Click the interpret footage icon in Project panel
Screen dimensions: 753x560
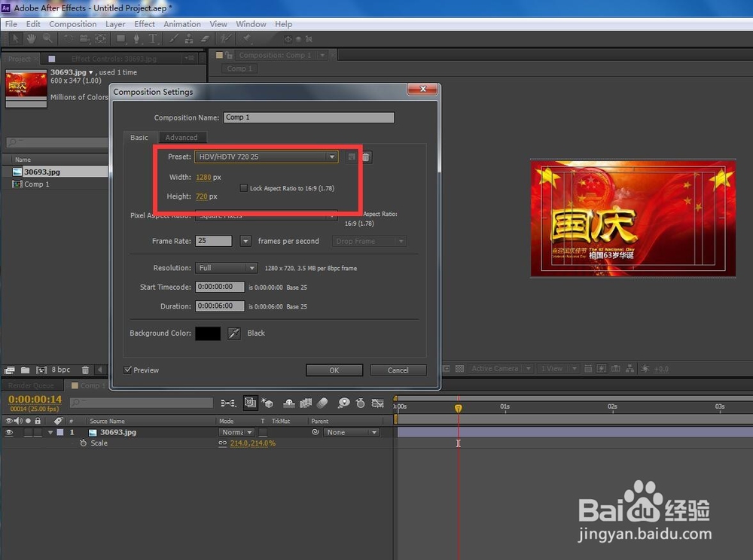click(9, 370)
